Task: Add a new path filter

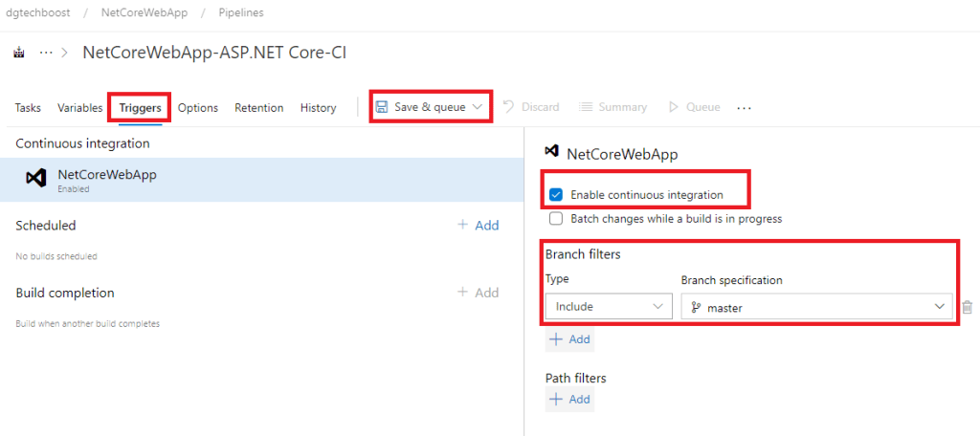Action: [x=569, y=399]
